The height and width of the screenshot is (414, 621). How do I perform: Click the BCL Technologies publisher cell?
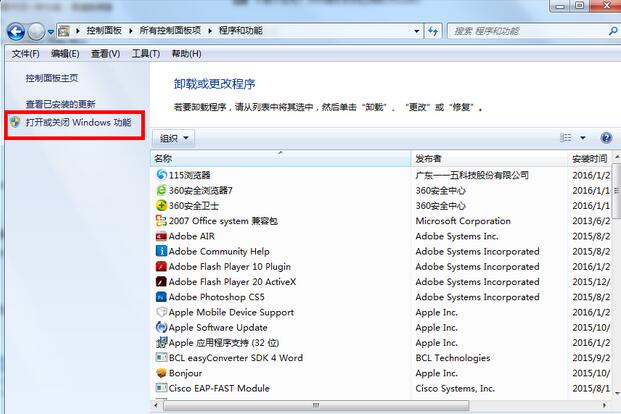453,358
